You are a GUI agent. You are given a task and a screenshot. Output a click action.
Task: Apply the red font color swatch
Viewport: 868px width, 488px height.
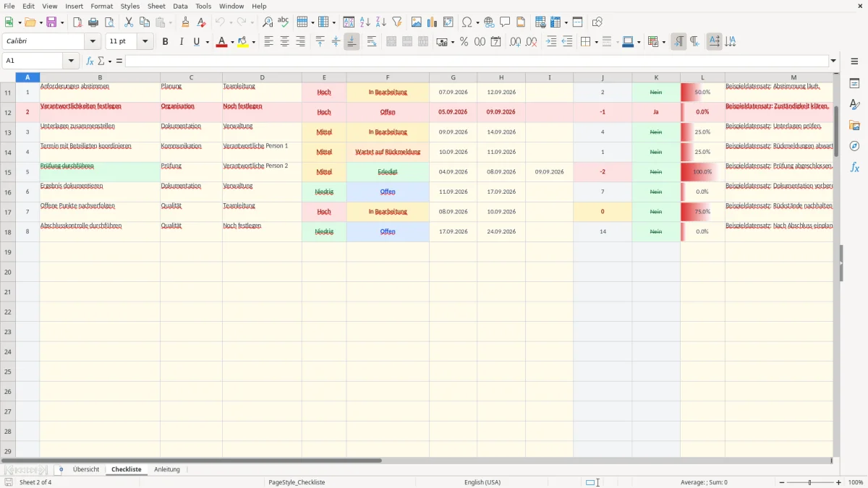221,42
